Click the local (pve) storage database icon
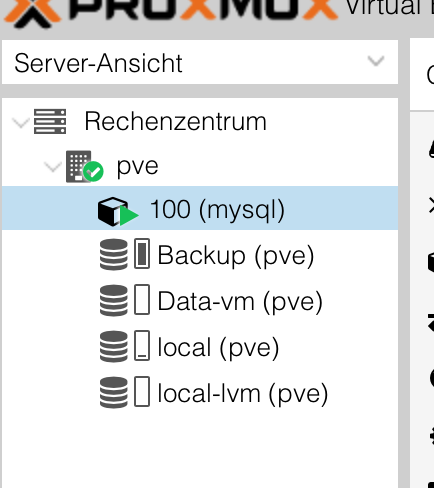The image size is (434, 488). click(114, 346)
